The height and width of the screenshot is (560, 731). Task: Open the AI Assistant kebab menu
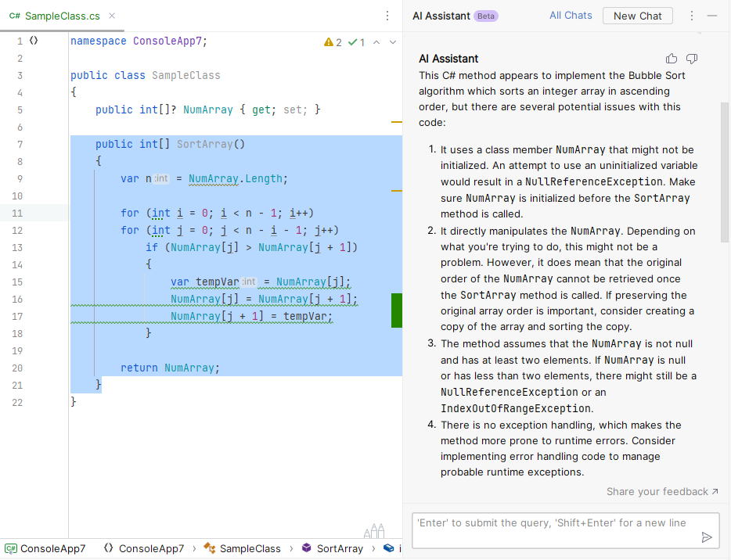693,16
